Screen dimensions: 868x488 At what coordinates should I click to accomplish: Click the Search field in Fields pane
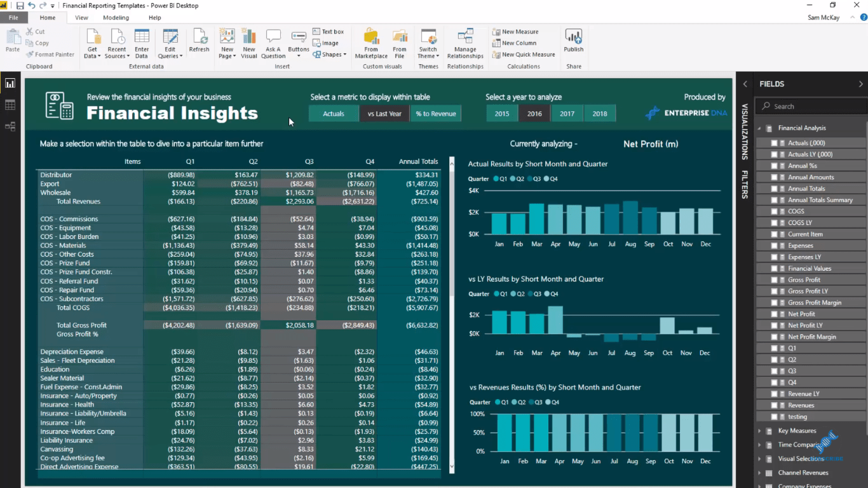810,106
